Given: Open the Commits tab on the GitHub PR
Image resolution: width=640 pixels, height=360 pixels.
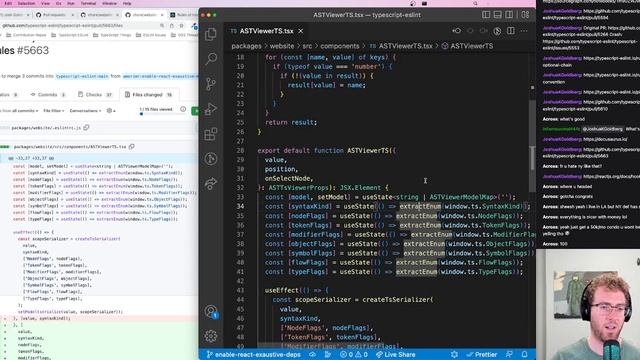Looking at the screenshot, I should click(x=48, y=95).
